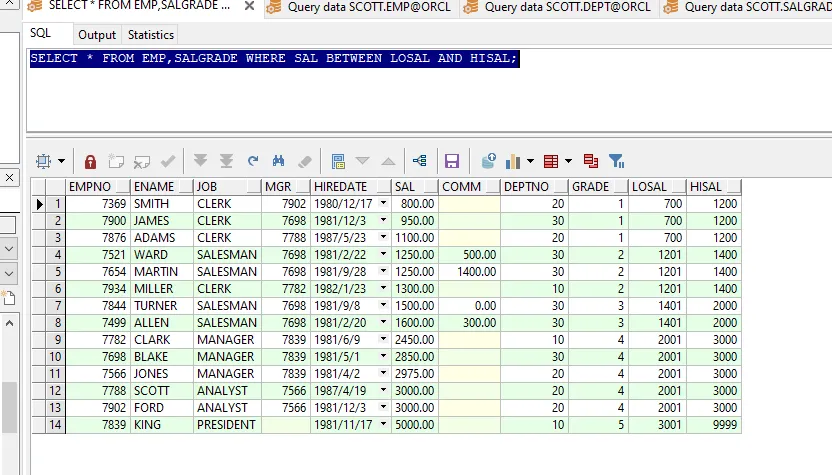Screen dimensions: 832x475
Task: Open HIREDATE date dropdown for KING row
Action: tap(383, 425)
